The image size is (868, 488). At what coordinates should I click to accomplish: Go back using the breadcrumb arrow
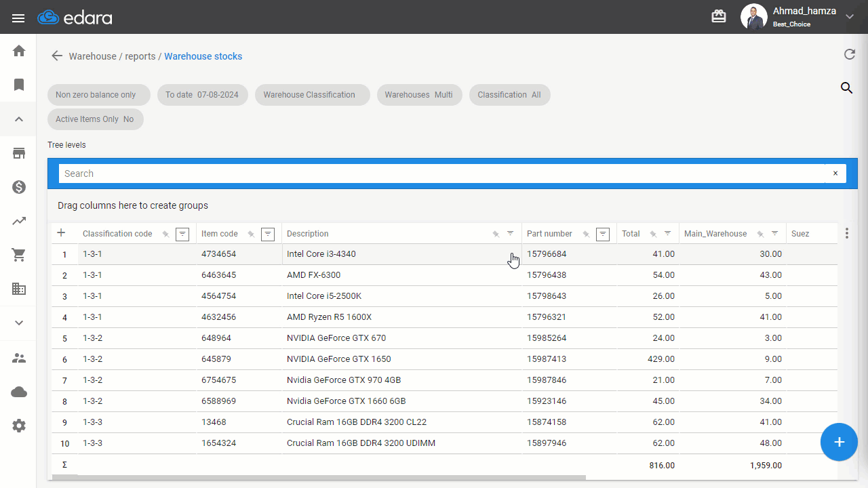[x=57, y=56]
